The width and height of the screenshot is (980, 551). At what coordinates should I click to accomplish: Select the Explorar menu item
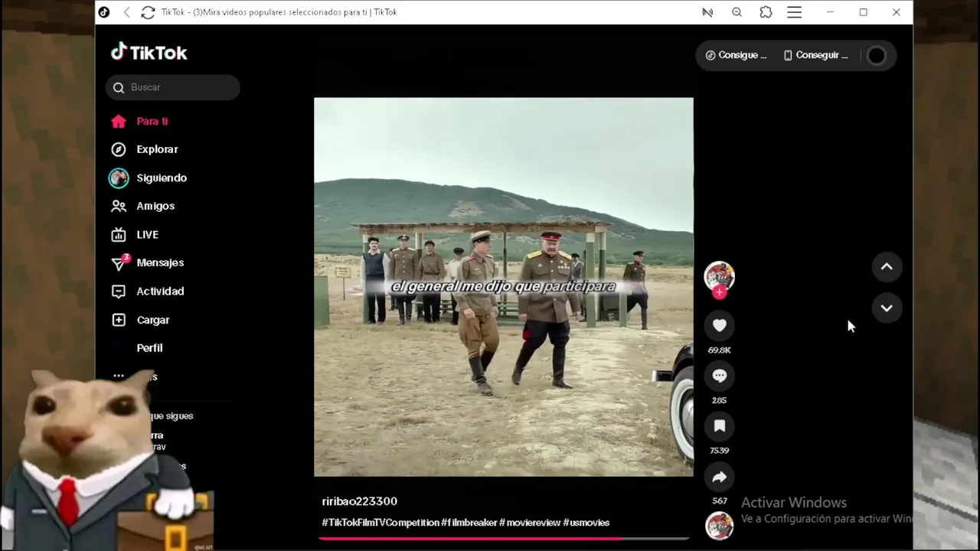[157, 149]
